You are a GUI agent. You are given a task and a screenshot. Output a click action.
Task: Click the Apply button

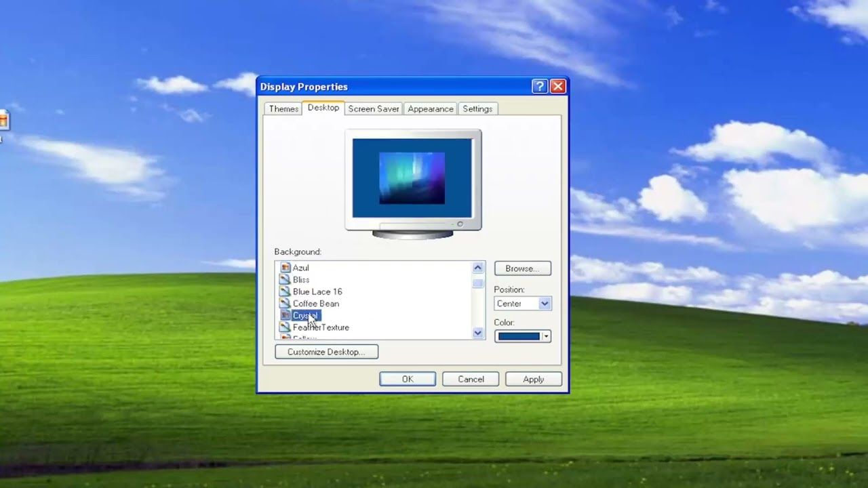534,379
